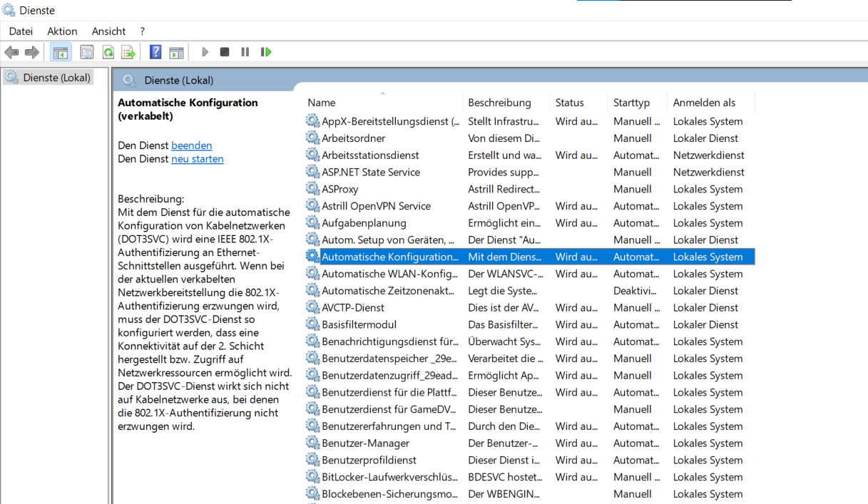Click the gear icon of ASP.NET State Service
This screenshot has width=868, height=504.
point(312,172)
